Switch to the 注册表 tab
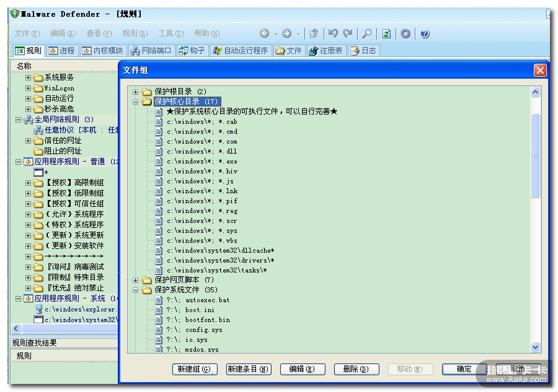Image resolution: width=558 pixels, height=392 pixels. coord(326,51)
